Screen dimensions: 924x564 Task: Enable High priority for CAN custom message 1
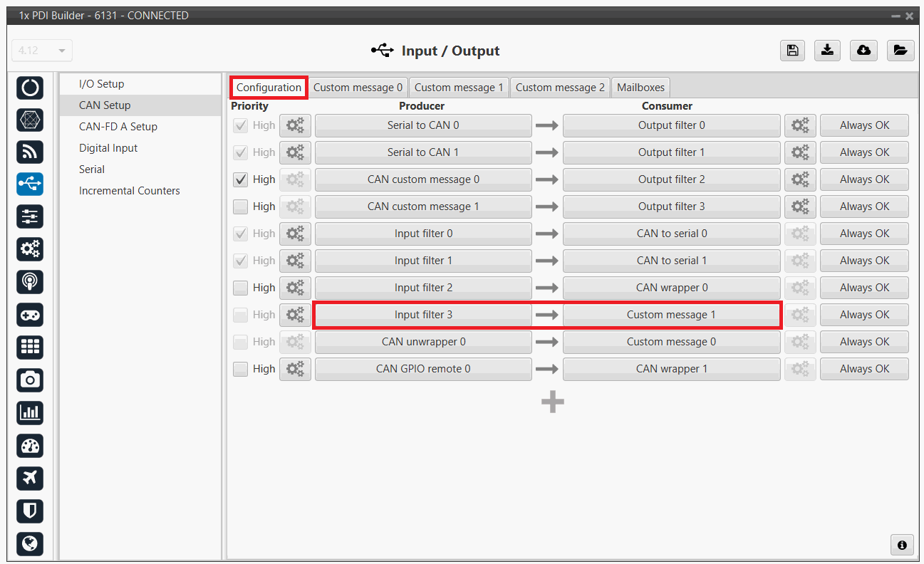(x=241, y=207)
